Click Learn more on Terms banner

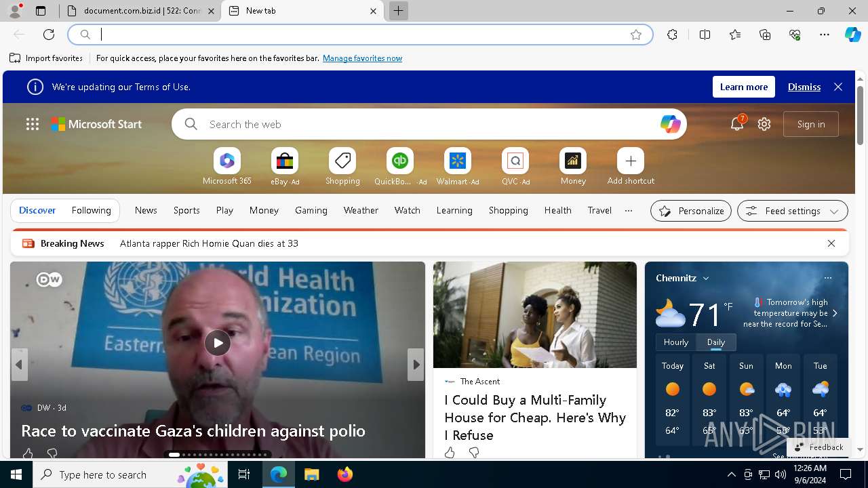point(744,87)
